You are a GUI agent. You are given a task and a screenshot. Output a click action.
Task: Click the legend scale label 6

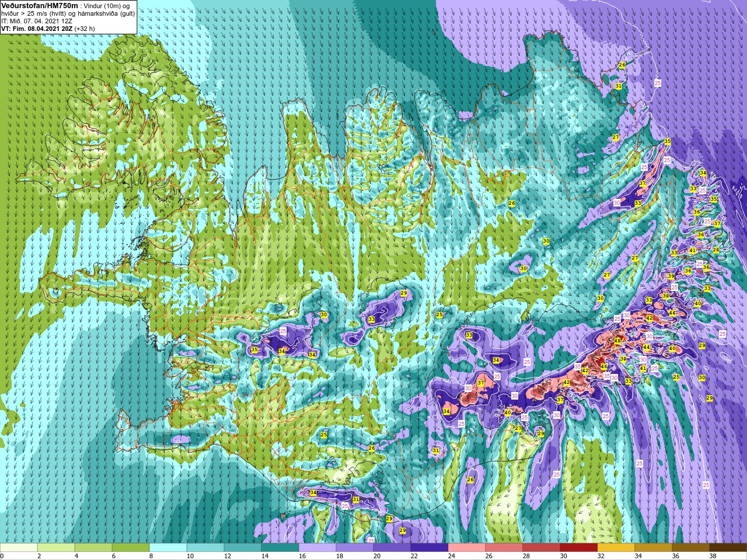[x=113, y=556]
